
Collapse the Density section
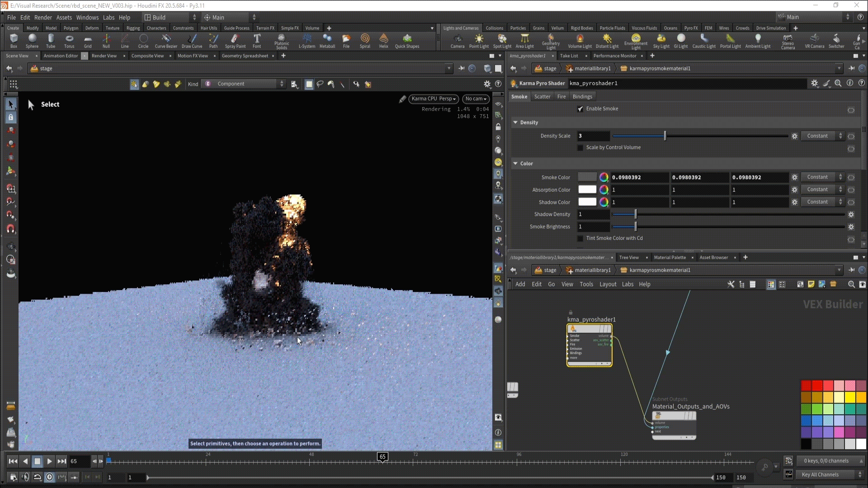(x=515, y=122)
